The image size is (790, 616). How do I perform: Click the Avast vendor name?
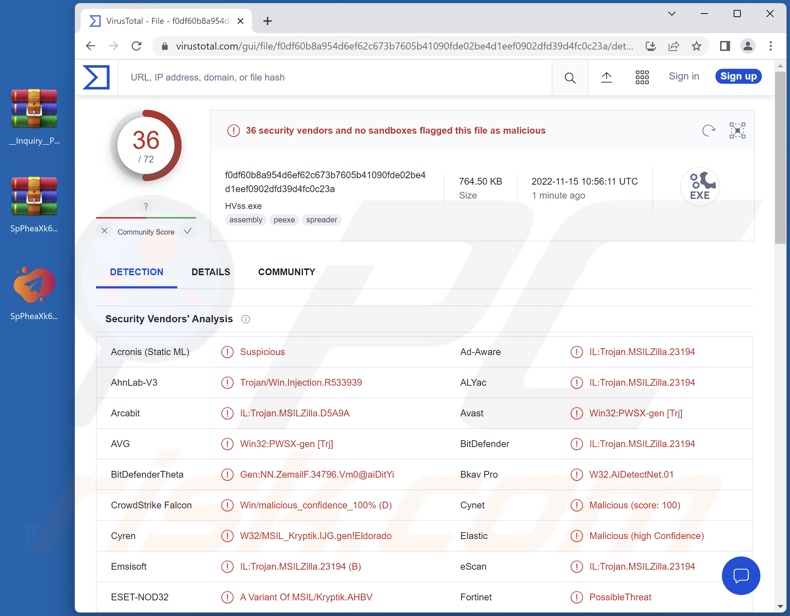pyautogui.click(x=472, y=413)
